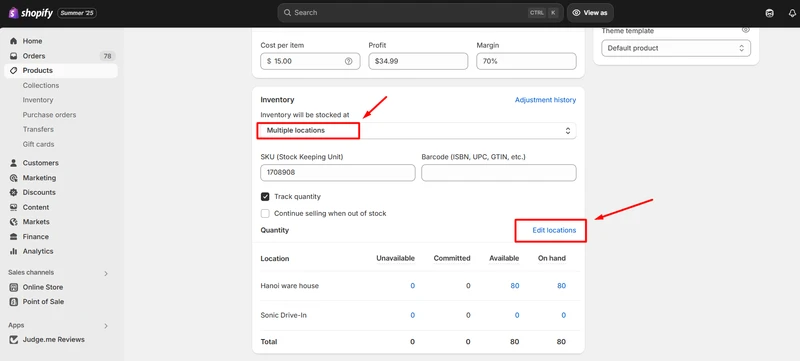Click the Analytics bar chart icon
This screenshot has height=361, width=800.
(x=14, y=251)
